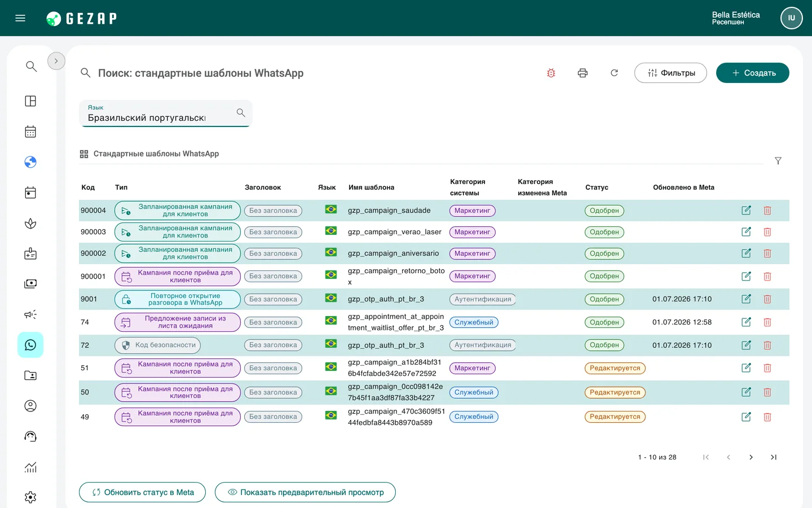This screenshot has width=812, height=508.
Task: Click Редактируется status for code 51
Action: click(615, 368)
